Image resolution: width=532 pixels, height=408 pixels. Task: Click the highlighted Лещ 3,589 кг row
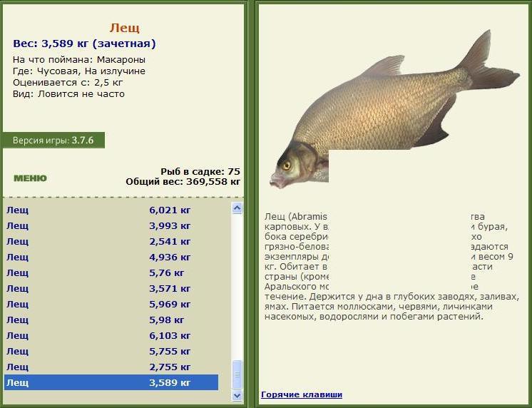[x=111, y=382]
